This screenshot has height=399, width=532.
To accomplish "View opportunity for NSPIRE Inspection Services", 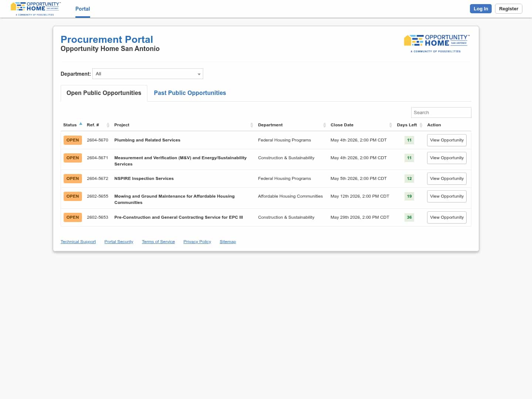I will [446, 179].
